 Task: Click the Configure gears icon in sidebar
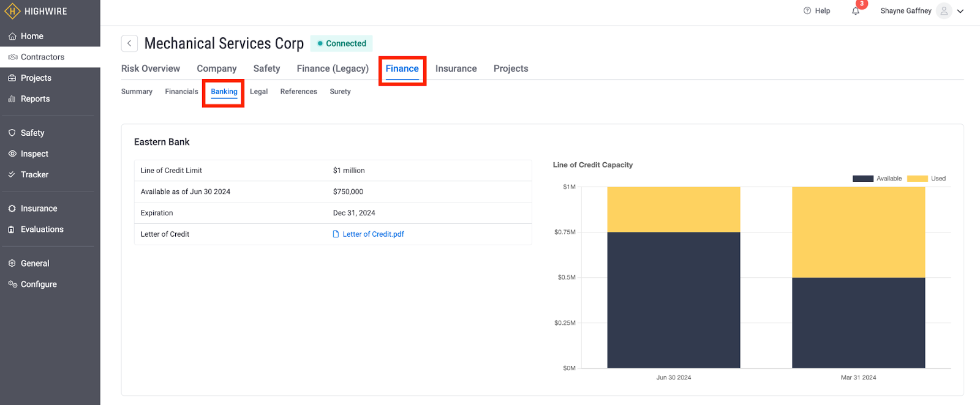click(12, 284)
